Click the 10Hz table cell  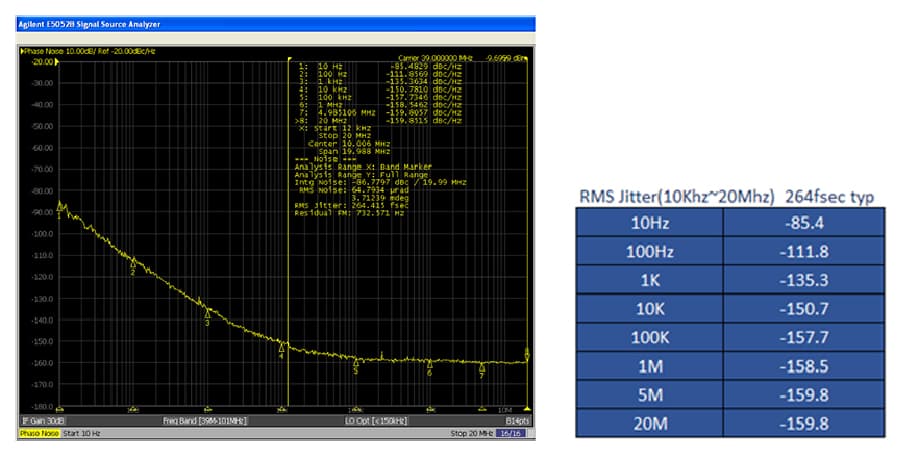pyautogui.click(x=649, y=223)
